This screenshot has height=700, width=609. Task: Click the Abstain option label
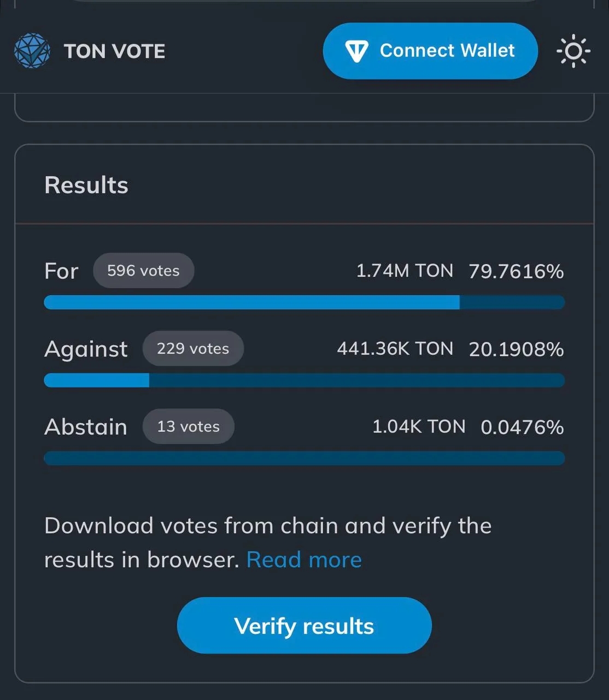click(86, 427)
